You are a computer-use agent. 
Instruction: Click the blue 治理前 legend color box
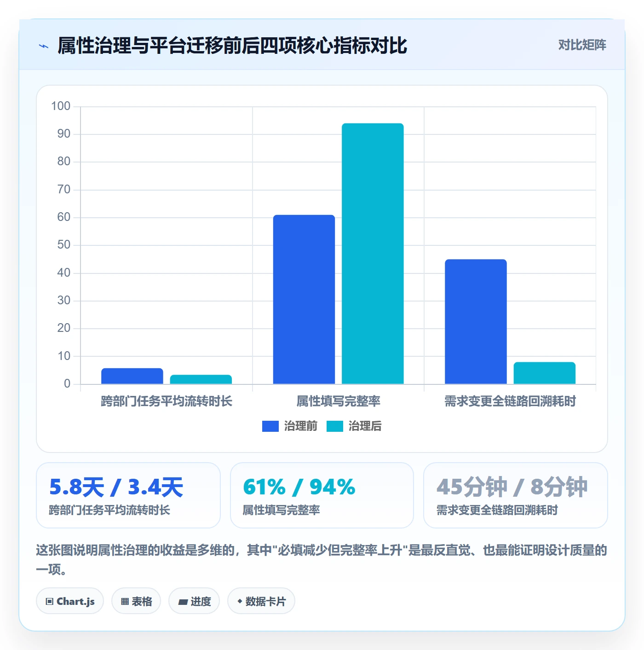pyautogui.click(x=270, y=426)
